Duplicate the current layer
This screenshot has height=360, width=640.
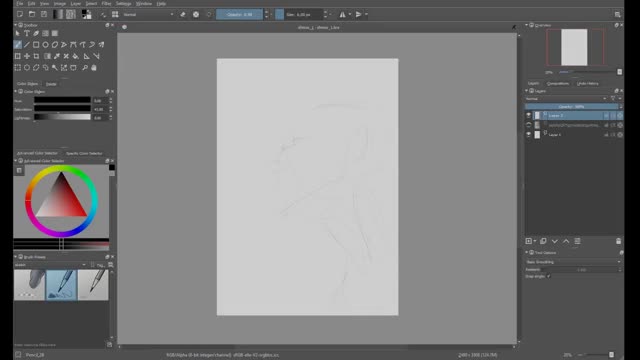[x=543, y=241]
